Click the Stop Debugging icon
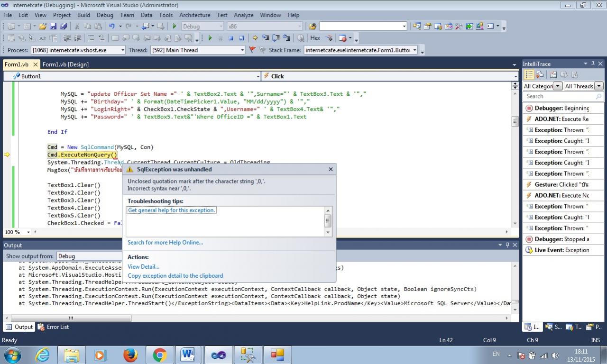Image resolution: width=607 pixels, height=364 pixels. pyautogui.click(x=231, y=38)
